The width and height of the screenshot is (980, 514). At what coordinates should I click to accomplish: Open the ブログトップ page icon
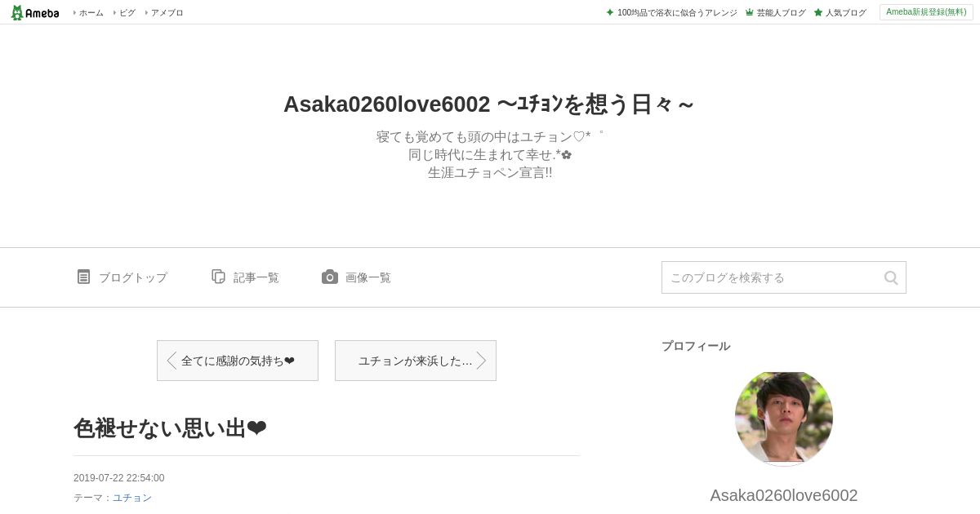pos(83,277)
